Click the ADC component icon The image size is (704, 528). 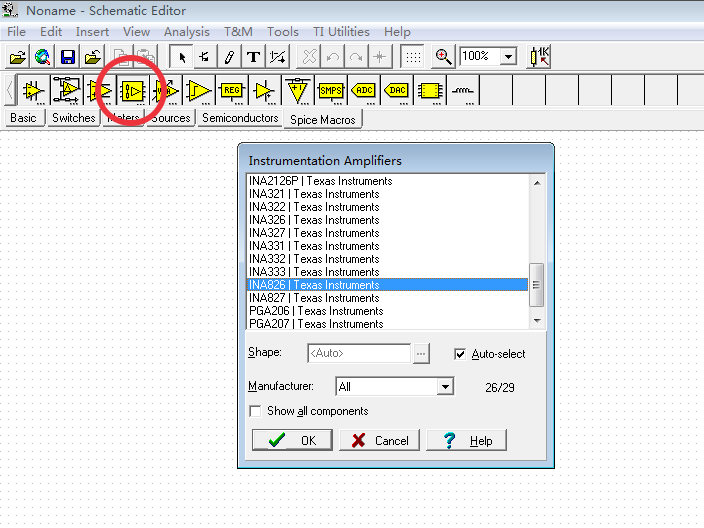364,91
